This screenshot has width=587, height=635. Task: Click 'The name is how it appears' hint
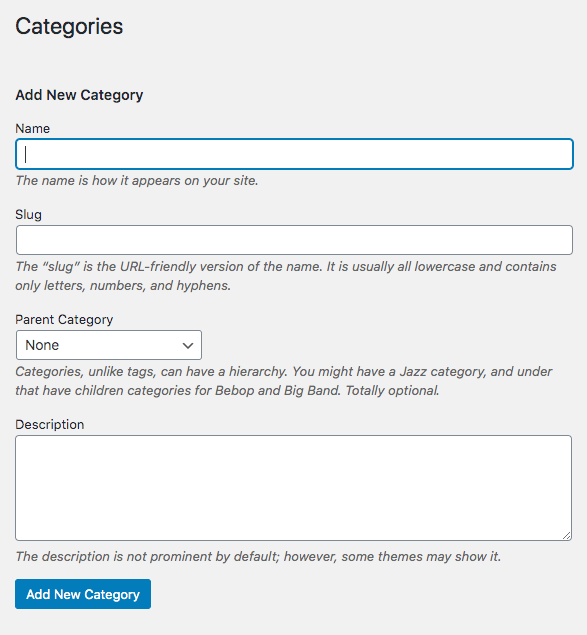(137, 181)
